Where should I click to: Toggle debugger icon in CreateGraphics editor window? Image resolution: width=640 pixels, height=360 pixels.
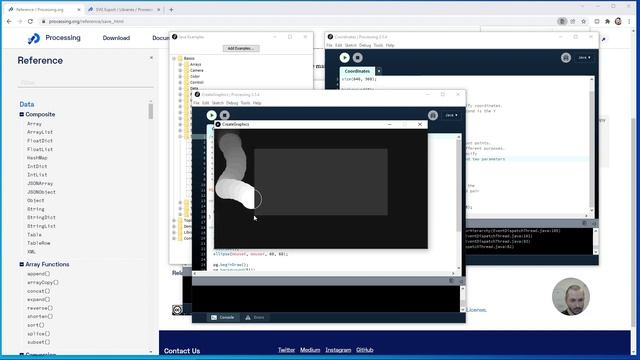point(433,115)
